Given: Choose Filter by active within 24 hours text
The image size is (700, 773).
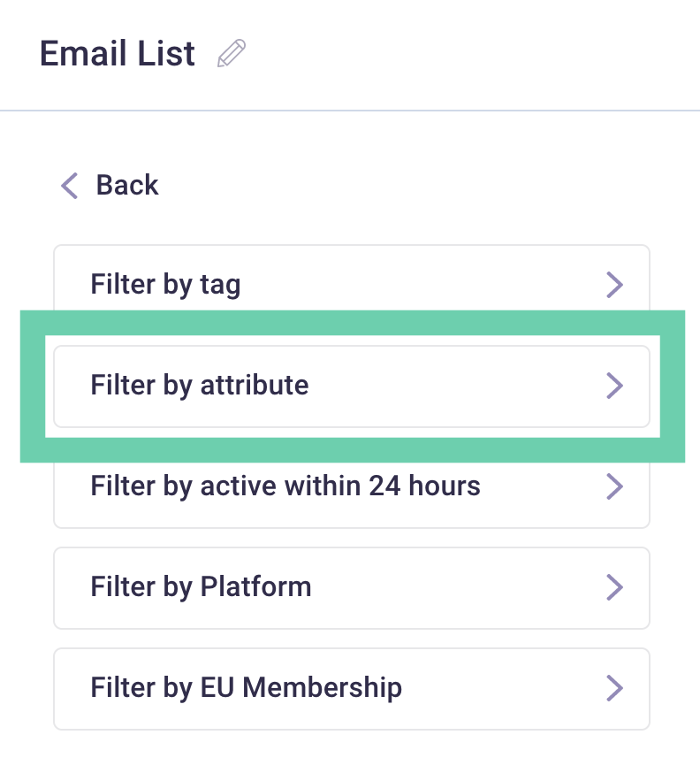Looking at the screenshot, I should coord(285,486).
